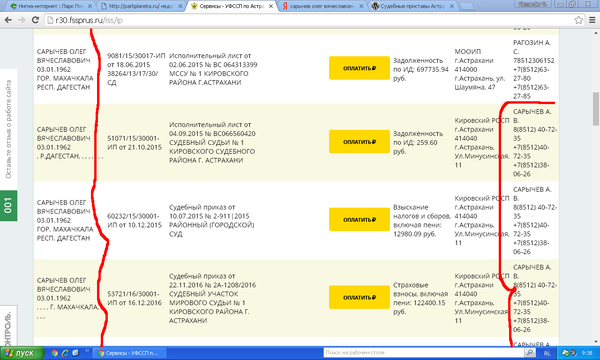Click the system tray clock 9:38
Image resolution: width=600 pixels, height=360 pixels.
click(587, 353)
